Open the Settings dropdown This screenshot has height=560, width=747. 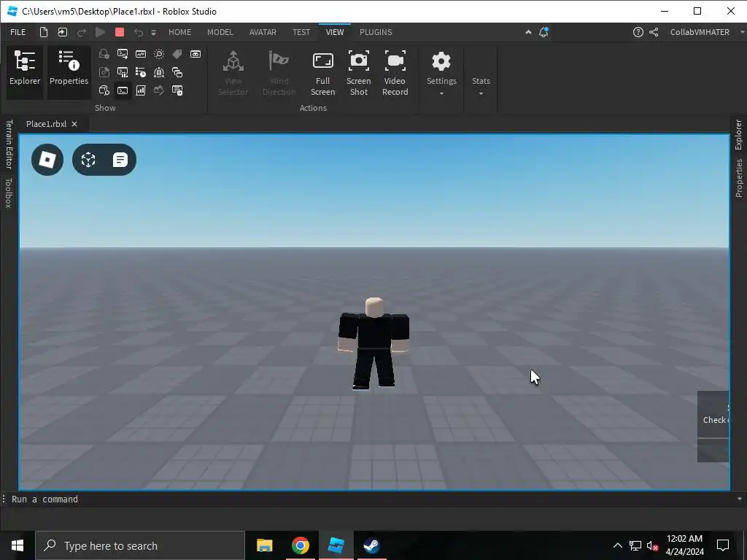(x=441, y=74)
